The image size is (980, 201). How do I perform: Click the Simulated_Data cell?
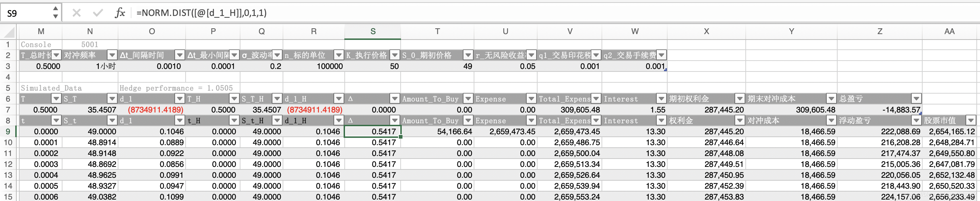51,88
